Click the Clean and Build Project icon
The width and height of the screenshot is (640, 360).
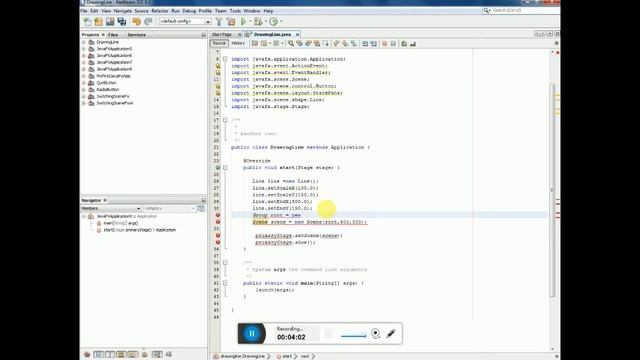[231, 22]
